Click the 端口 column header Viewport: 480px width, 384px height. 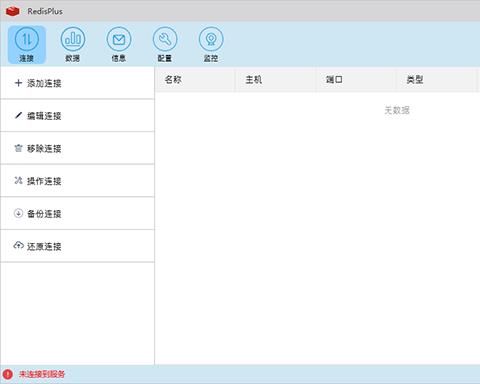[x=356, y=80]
